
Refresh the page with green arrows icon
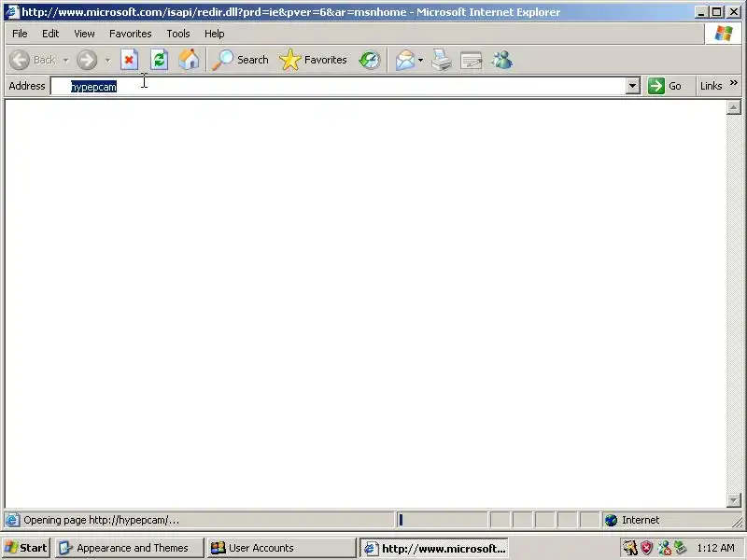159,60
